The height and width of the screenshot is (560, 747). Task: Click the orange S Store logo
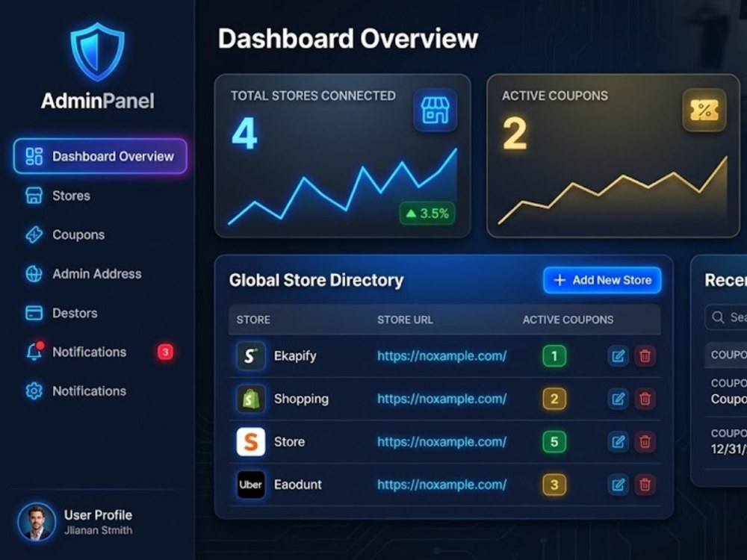pyautogui.click(x=250, y=441)
